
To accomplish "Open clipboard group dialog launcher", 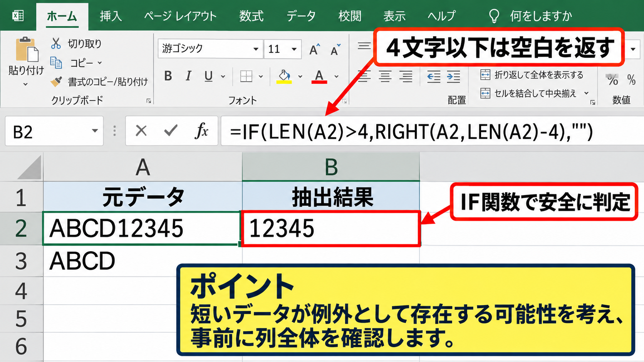I will [149, 101].
